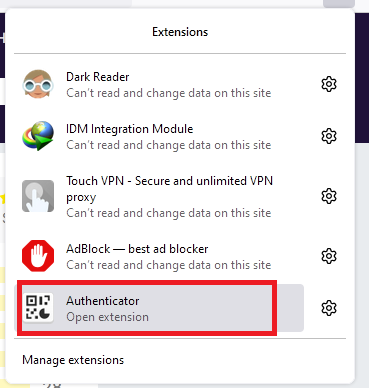This screenshot has width=369, height=388.
Task: Click the Authenticator QR code icon
Action: (x=38, y=308)
